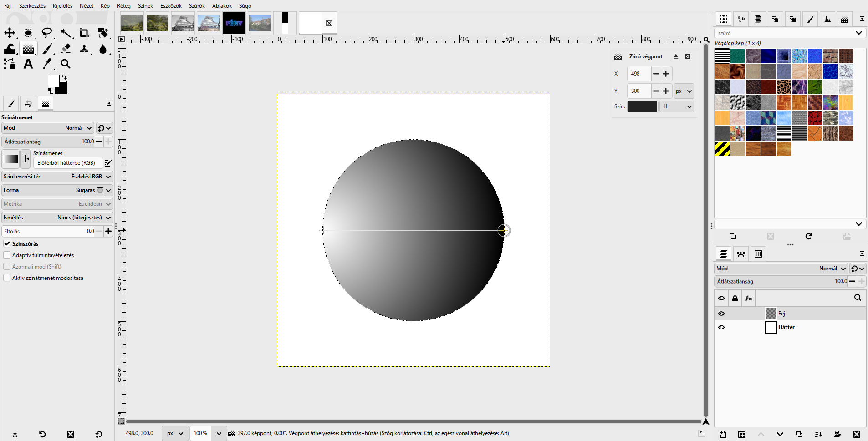Select the Free Select lasso tool
This screenshot has width=868, height=441.
pyautogui.click(x=47, y=33)
